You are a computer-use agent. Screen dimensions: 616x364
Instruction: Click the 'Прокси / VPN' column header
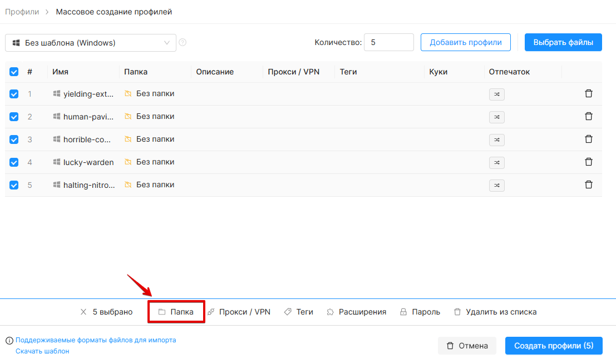293,72
